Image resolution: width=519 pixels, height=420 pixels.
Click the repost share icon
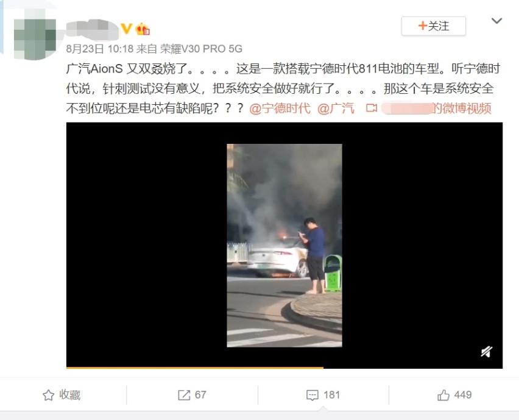point(184,395)
